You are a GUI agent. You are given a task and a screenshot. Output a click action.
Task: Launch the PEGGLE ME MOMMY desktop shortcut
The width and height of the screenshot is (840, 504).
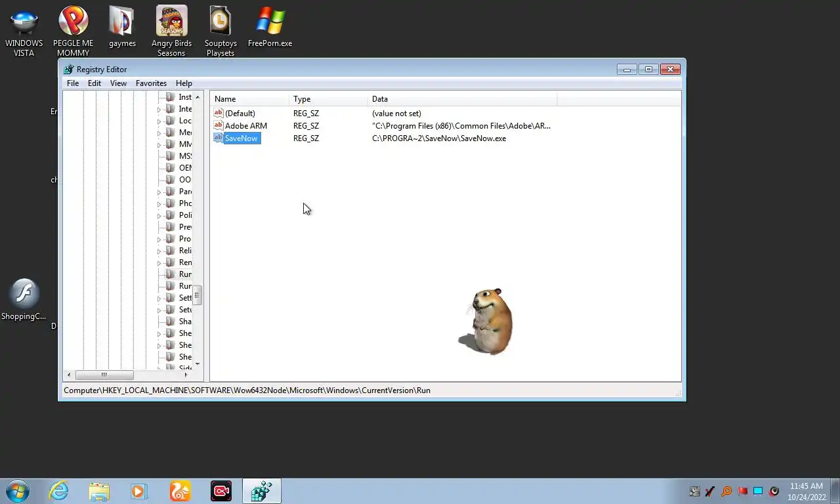73,31
